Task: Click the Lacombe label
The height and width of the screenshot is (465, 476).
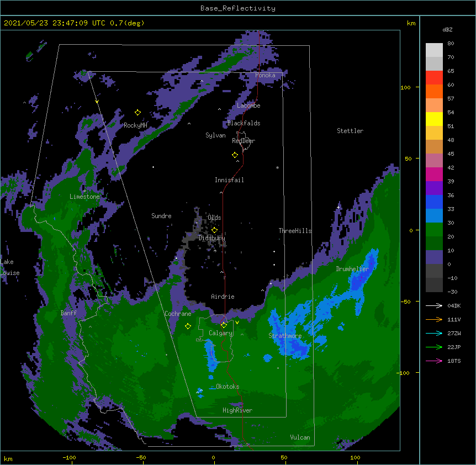Action: tap(248, 105)
